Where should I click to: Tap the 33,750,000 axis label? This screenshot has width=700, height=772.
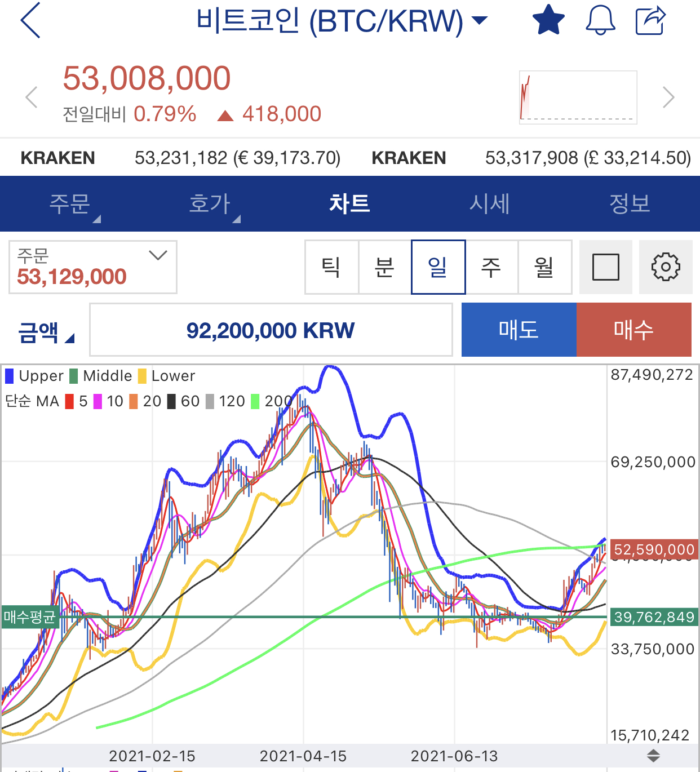(653, 649)
